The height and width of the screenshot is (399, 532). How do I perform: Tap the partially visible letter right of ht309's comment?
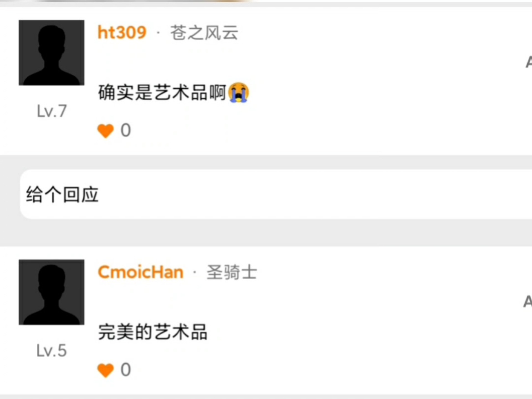529,62
